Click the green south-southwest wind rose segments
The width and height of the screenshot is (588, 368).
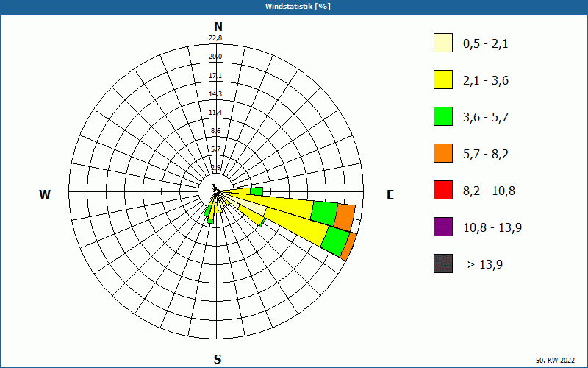(x=209, y=216)
